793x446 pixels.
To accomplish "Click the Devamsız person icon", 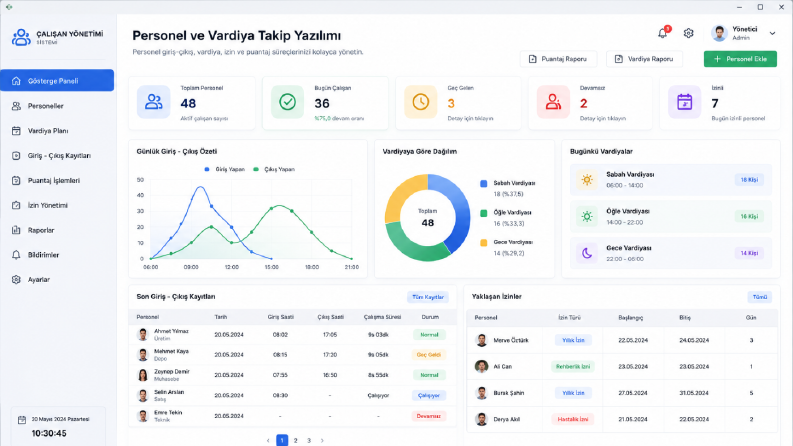I will 553,102.
